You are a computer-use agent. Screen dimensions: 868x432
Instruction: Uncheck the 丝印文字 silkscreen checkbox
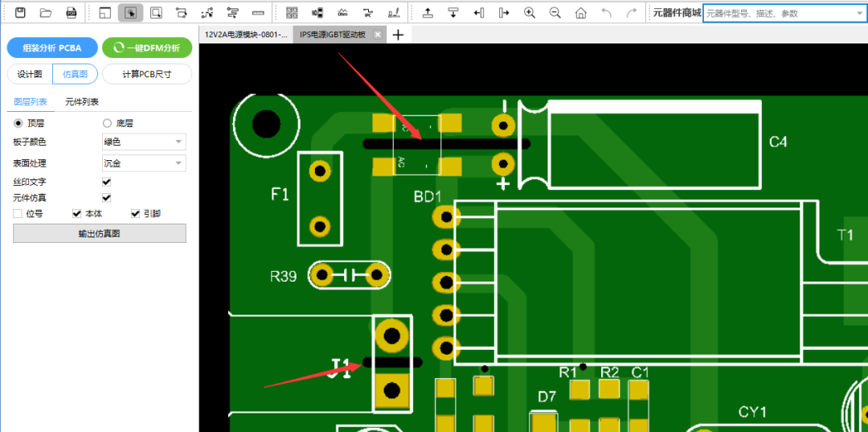pyautogui.click(x=107, y=182)
